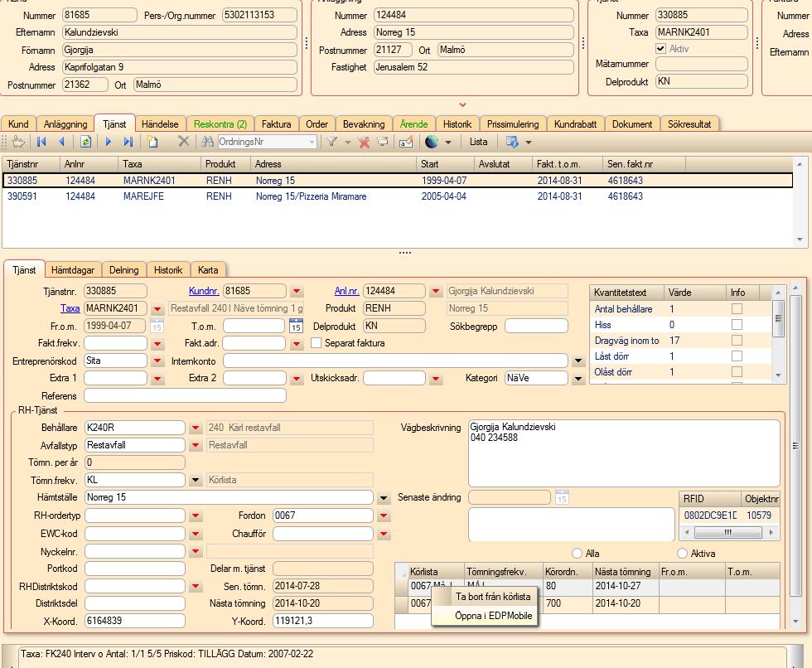Jump to the first record

click(x=41, y=142)
